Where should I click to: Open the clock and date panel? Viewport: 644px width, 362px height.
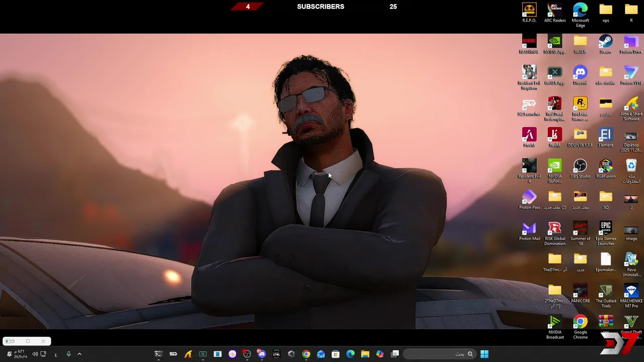(x=21, y=354)
